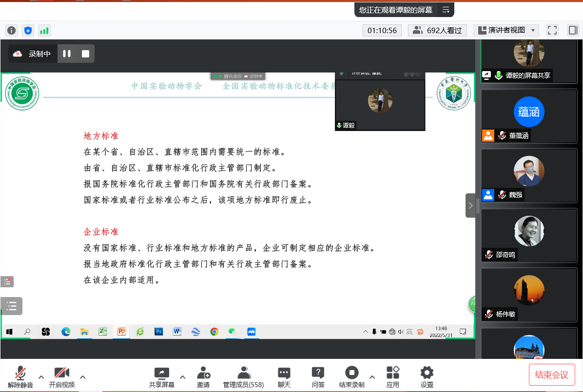Pause the cloud recording
This screenshot has height=392, width=583.
click(x=67, y=54)
